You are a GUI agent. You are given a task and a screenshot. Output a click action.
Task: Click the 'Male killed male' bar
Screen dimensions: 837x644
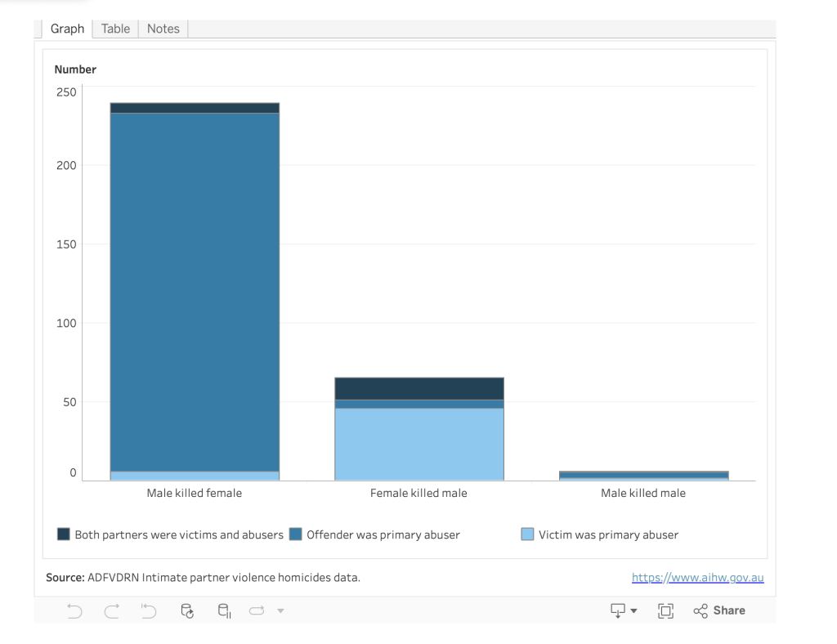pyautogui.click(x=643, y=475)
